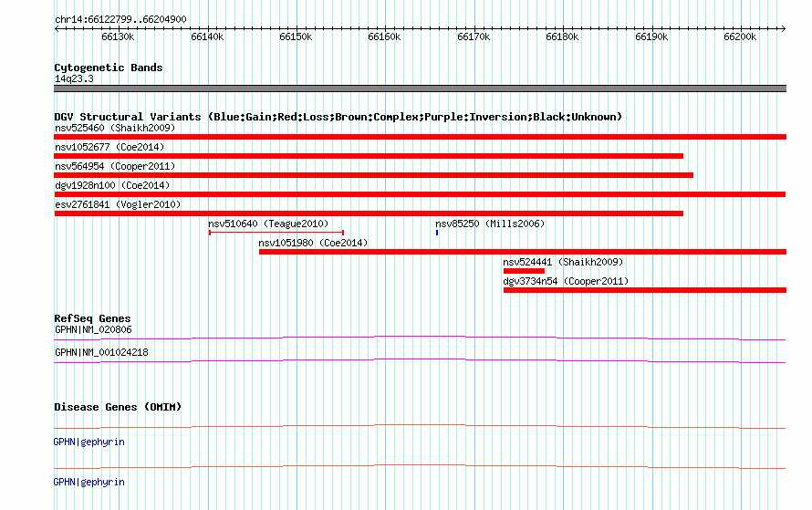Click the gray 14q23.3 cytogenetic band bar
This screenshot has width=812, height=510.
coord(420,88)
